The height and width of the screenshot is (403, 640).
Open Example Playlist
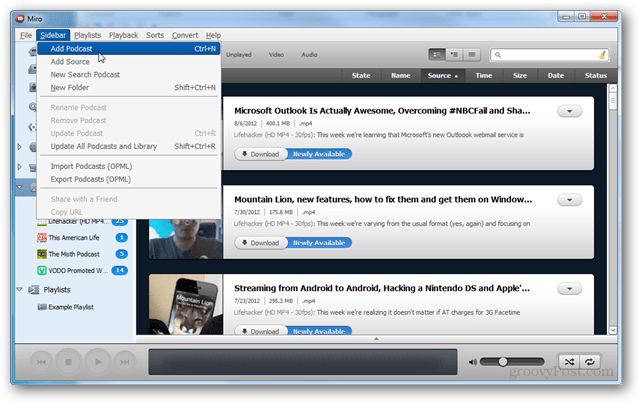click(71, 307)
